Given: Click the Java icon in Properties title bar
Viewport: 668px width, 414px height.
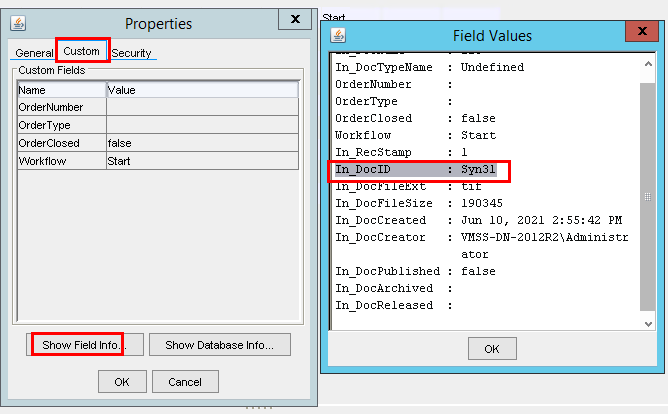Looking at the screenshot, I should (19, 23).
